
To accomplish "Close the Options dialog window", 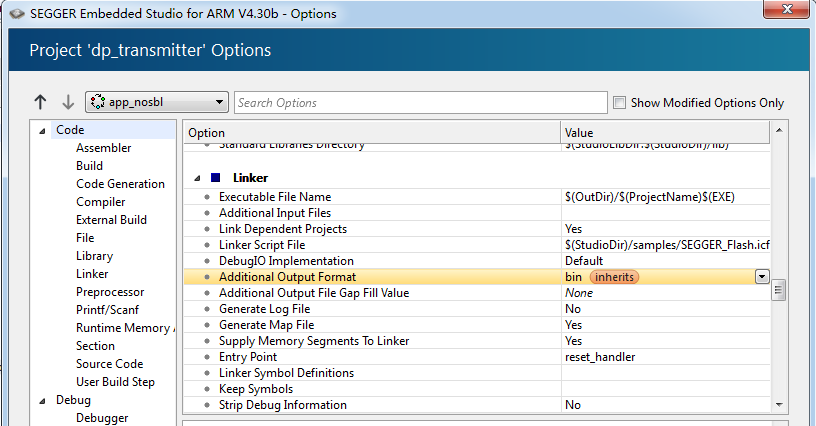I will point(787,9).
